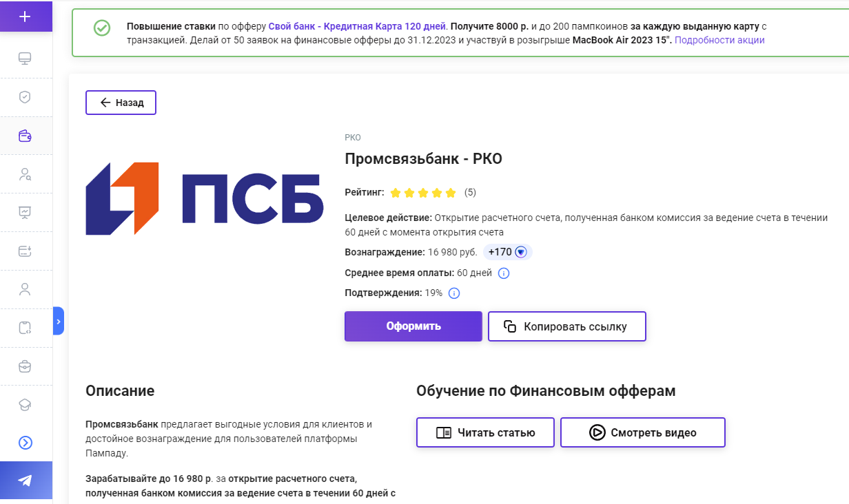Open the user profile sidebar icon
This screenshot has height=504, width=849.
(x=25, y=289)
